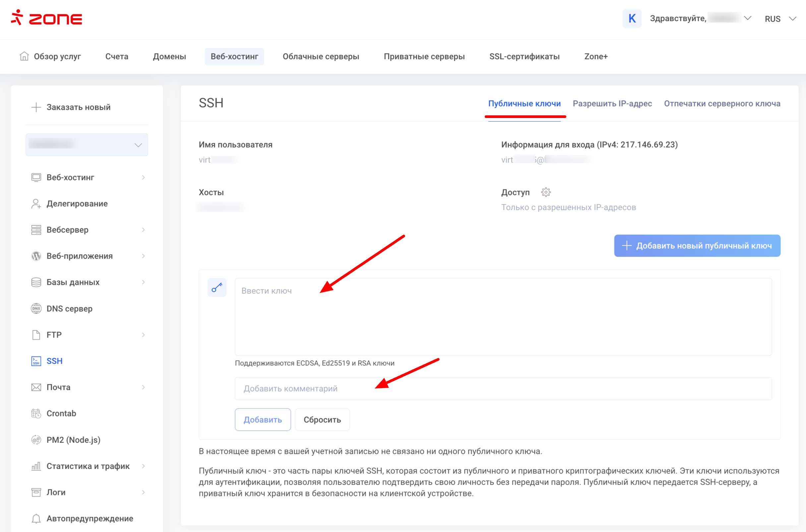Click the user avatar K

(x=632, y=18)
